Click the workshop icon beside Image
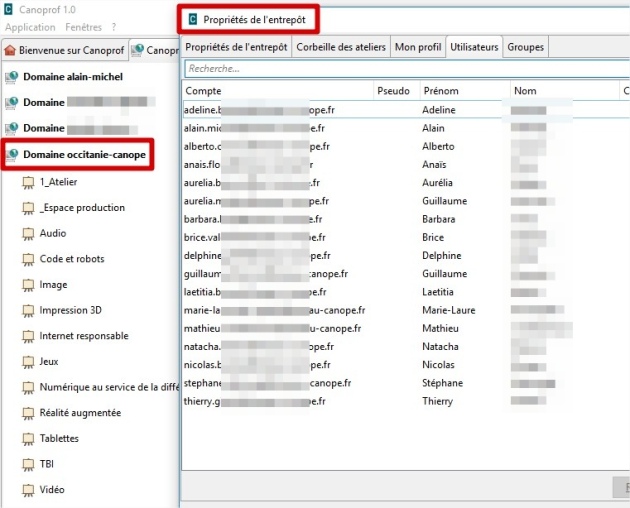 28,285
